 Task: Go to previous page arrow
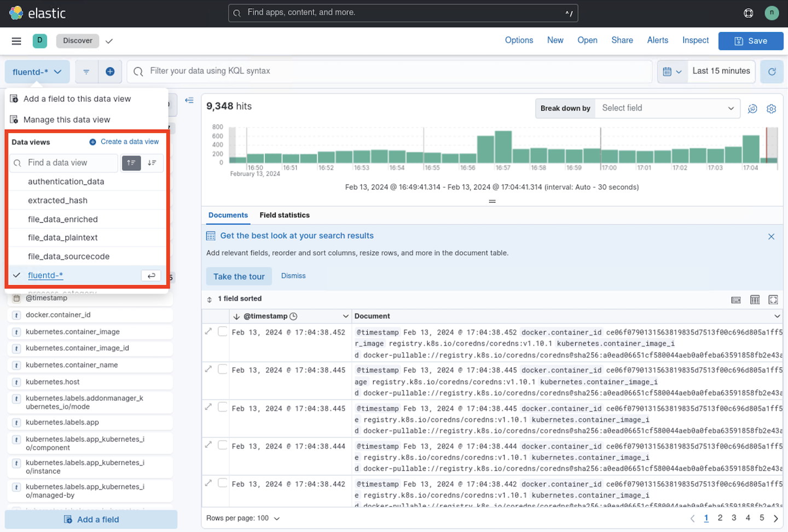pos(692,518)
